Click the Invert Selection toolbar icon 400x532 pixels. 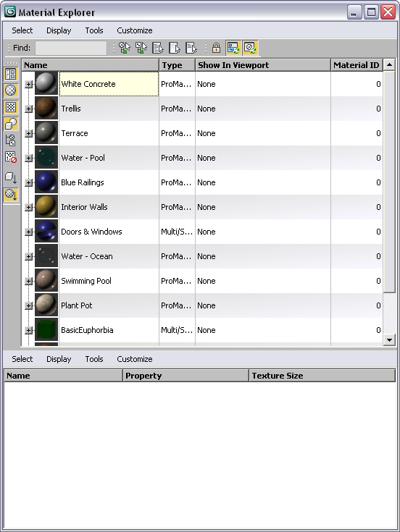tap(191, 48)
